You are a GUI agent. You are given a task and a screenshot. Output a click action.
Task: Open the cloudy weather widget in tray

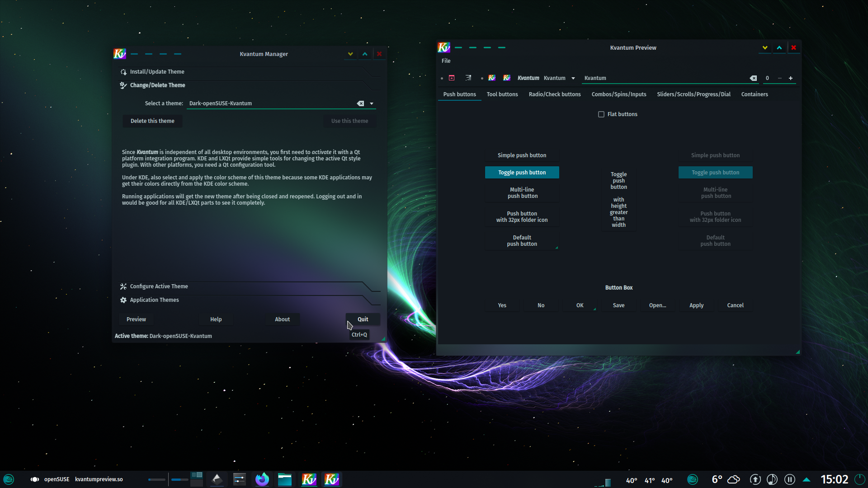click(734, 479)
